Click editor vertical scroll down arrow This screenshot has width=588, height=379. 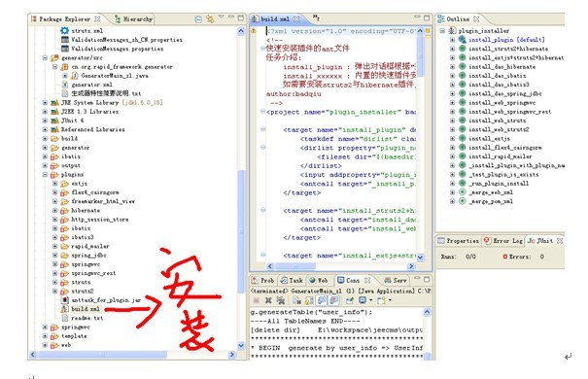click(x=421, y=258)
